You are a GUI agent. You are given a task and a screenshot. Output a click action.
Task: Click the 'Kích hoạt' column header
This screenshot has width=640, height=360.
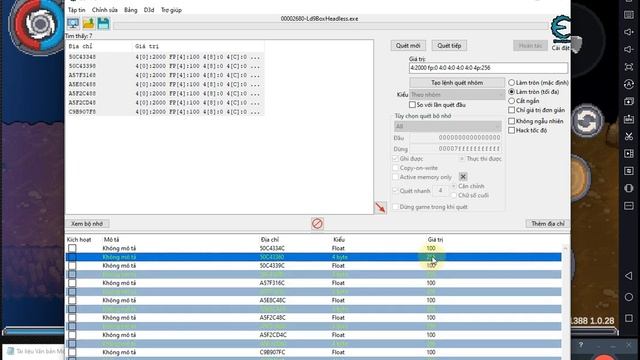click(x=79, y=240)
